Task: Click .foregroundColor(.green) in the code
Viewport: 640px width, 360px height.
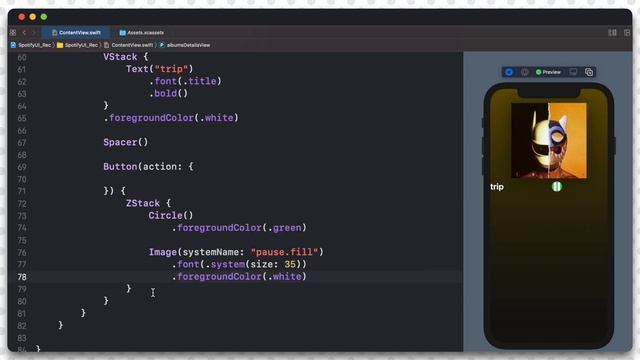Action: pos(239,228)
